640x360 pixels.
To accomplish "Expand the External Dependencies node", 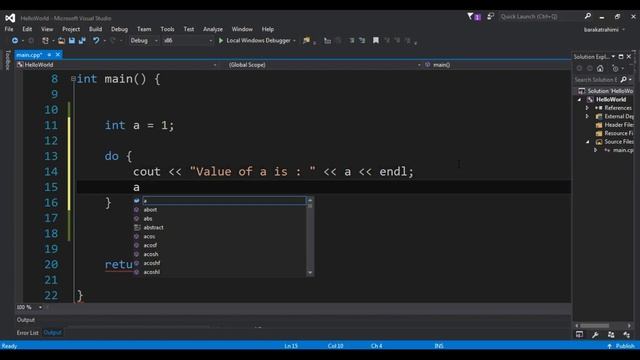I will coord(587,116).
